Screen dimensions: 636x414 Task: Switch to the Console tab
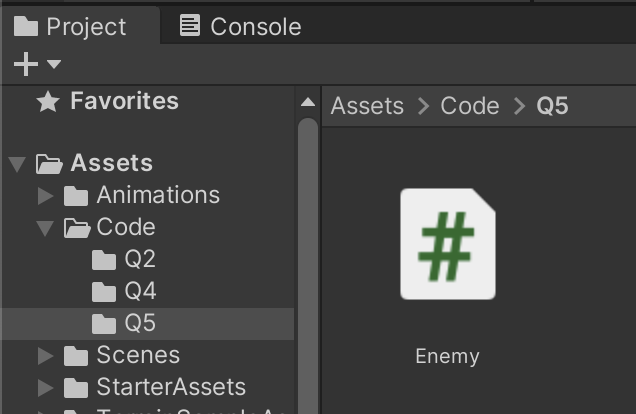pyautogui.click(x=240, y=26)
